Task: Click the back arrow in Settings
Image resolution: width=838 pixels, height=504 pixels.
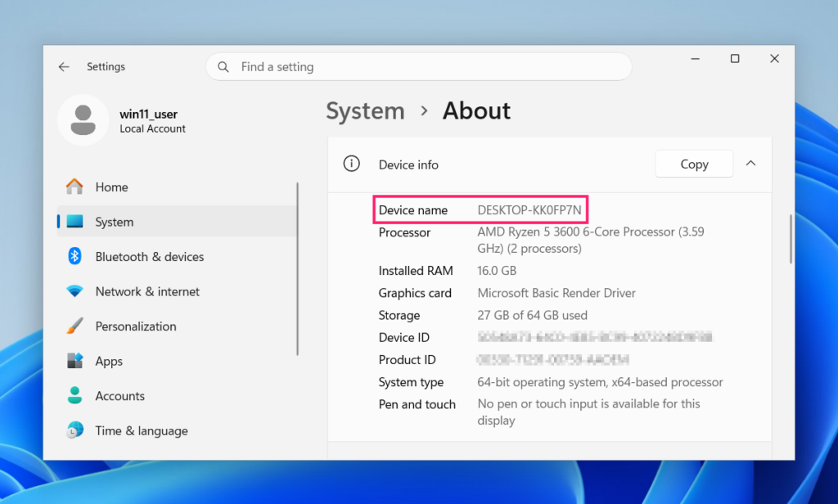Action: coord(64,67)
